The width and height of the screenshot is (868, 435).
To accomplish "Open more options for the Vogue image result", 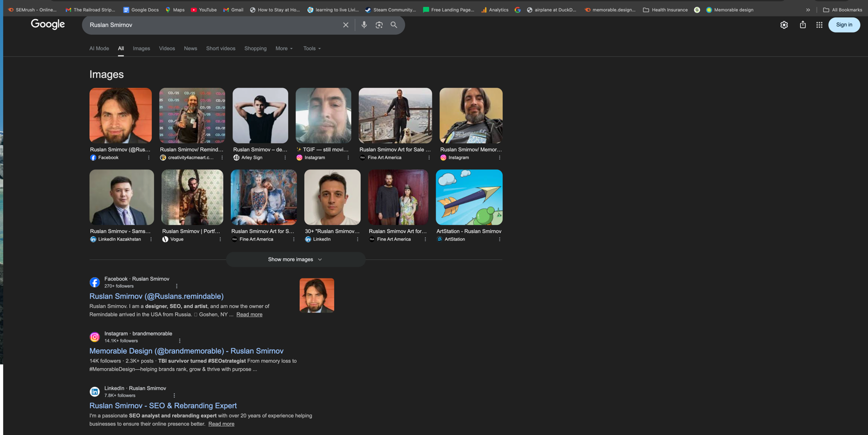I will pos(220,239).
